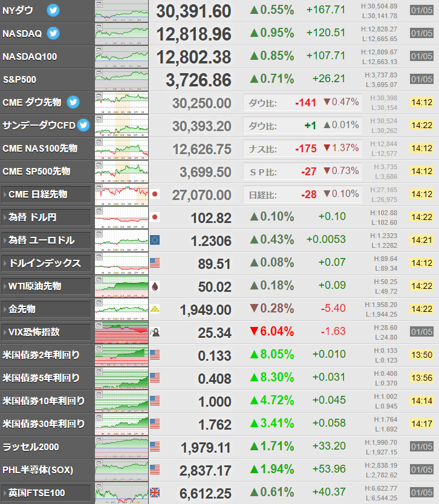The width and height of the screenshot is (439, 504).
Task: Click the chart popup icon in the NASDAQ mini chart
Action: (99, 27)
